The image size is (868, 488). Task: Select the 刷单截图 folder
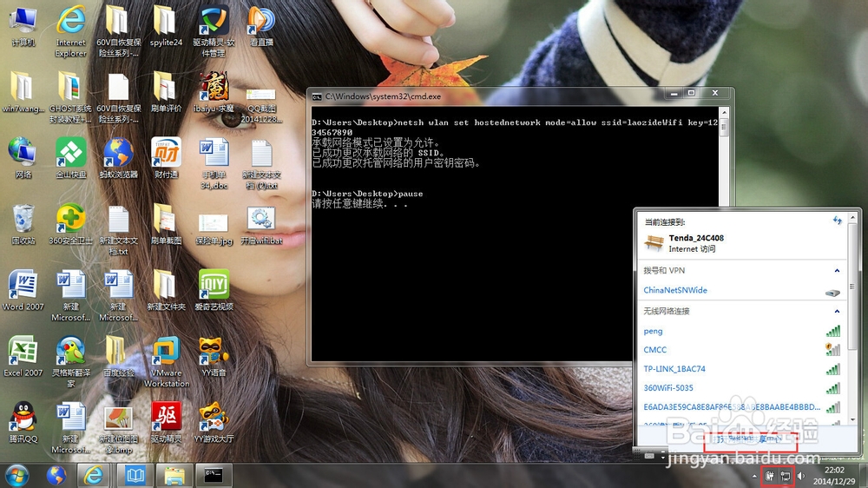[166, 224]
